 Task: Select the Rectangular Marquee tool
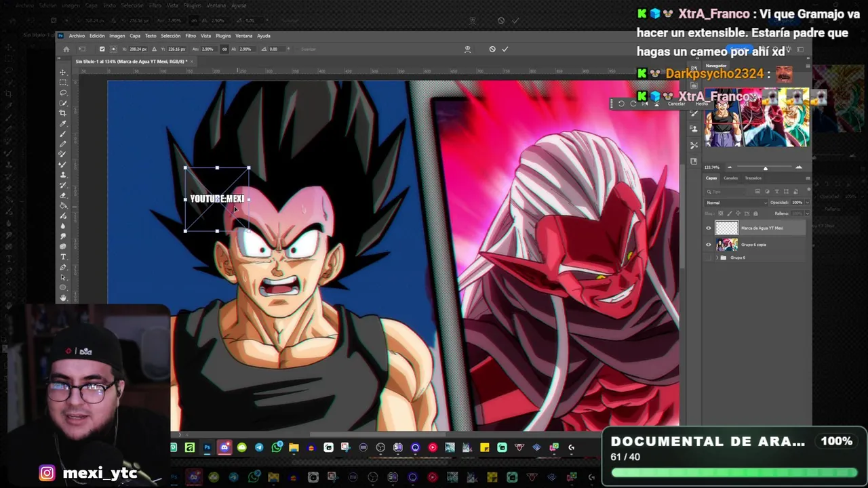(63, 82)
